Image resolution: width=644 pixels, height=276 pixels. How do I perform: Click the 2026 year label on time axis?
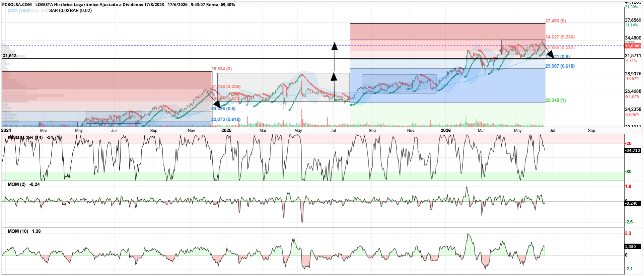point(445,130)
